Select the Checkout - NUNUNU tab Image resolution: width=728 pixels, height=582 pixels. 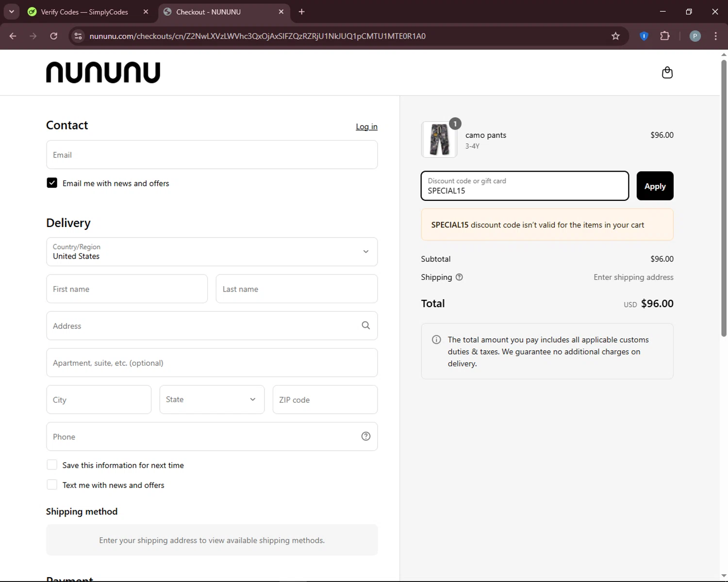point(209,12)
